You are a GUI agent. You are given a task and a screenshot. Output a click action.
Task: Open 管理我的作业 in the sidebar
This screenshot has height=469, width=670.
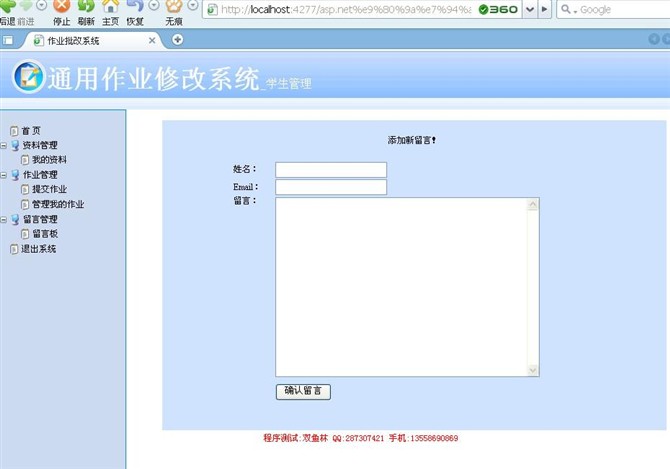click(58, 204)
